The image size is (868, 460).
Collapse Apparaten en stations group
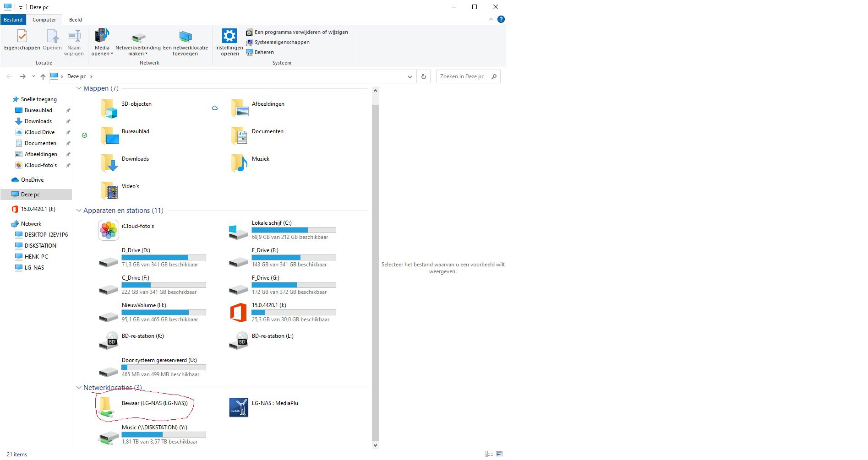(79, 211)
